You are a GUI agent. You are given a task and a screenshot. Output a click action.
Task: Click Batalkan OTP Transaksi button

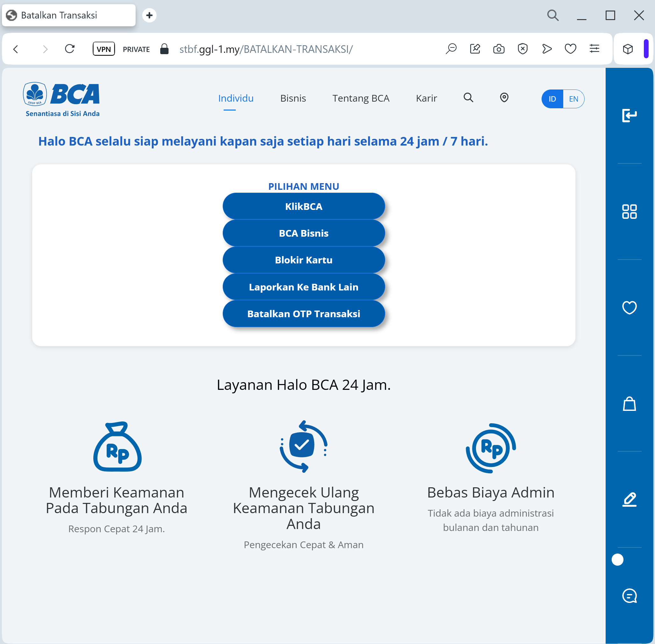[304, 314]
